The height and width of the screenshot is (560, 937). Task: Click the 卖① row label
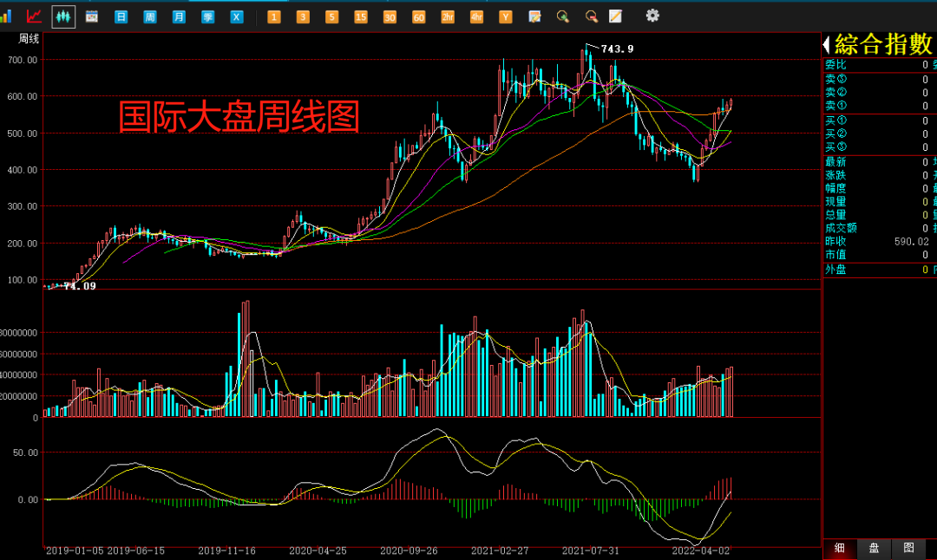(835, 106)
